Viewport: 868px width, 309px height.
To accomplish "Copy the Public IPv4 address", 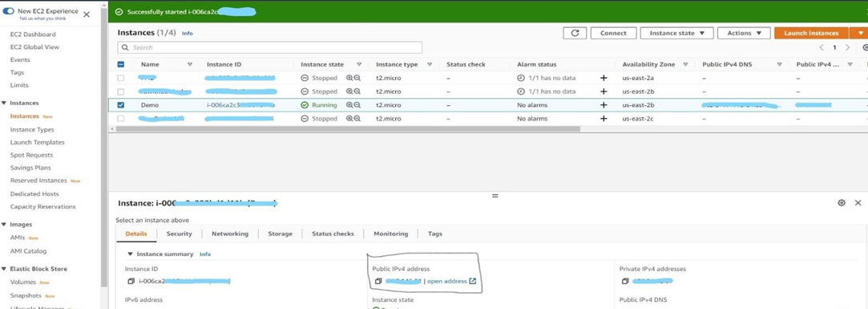I will [x=378, y=281].
